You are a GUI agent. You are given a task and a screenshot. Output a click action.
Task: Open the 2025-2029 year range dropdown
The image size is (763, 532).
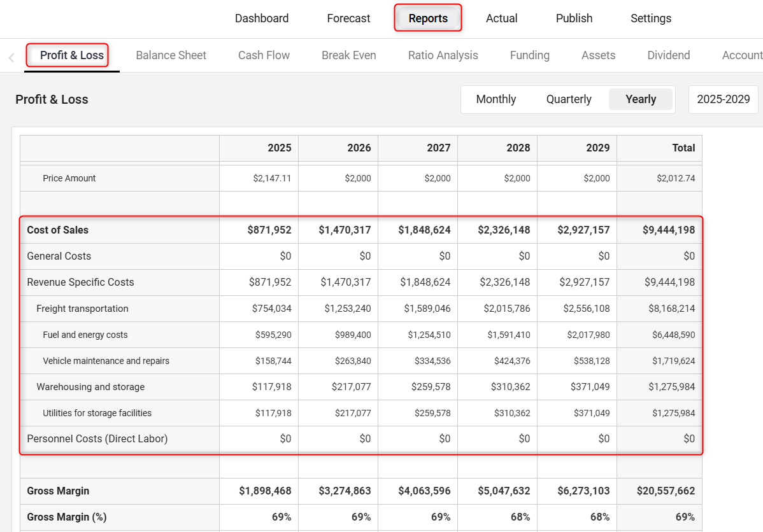723,99
